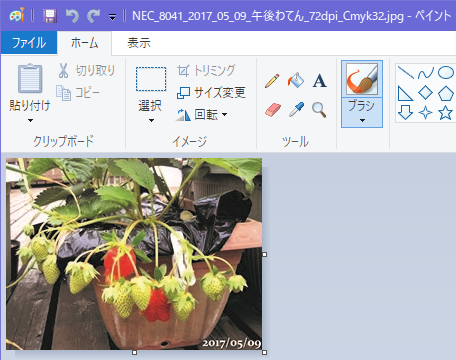Choose the Right triangle shape
Screen dimensions: 456x360
(405, 93)
